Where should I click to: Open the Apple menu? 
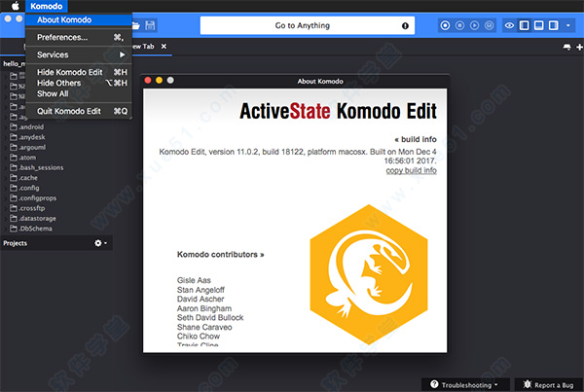(x=15, y=6)
